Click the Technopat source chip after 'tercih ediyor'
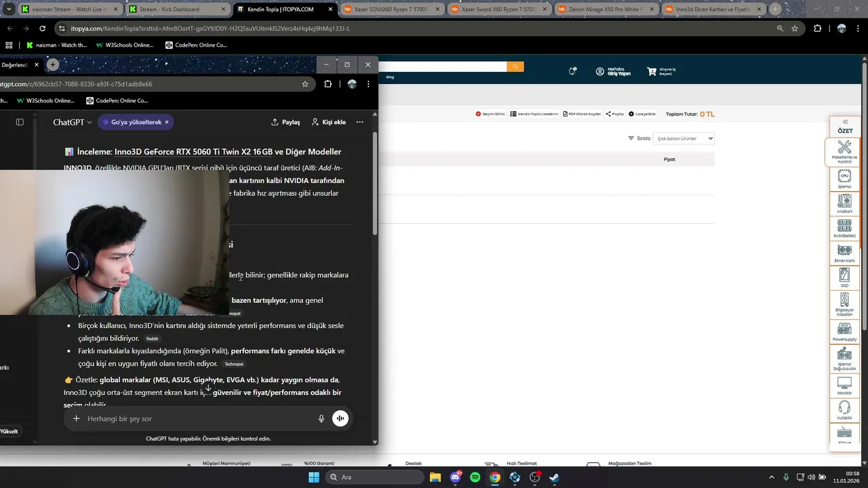 (x=233, y=364)
